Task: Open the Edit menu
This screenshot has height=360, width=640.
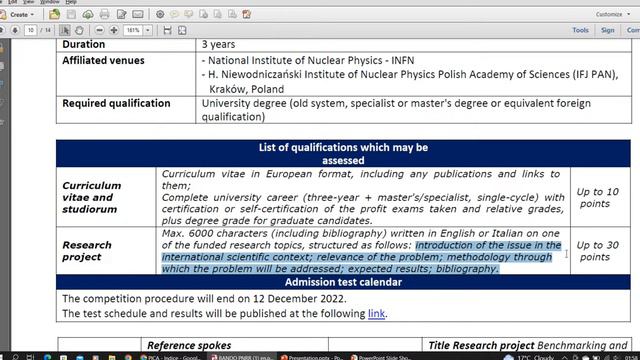Action: 12,2
